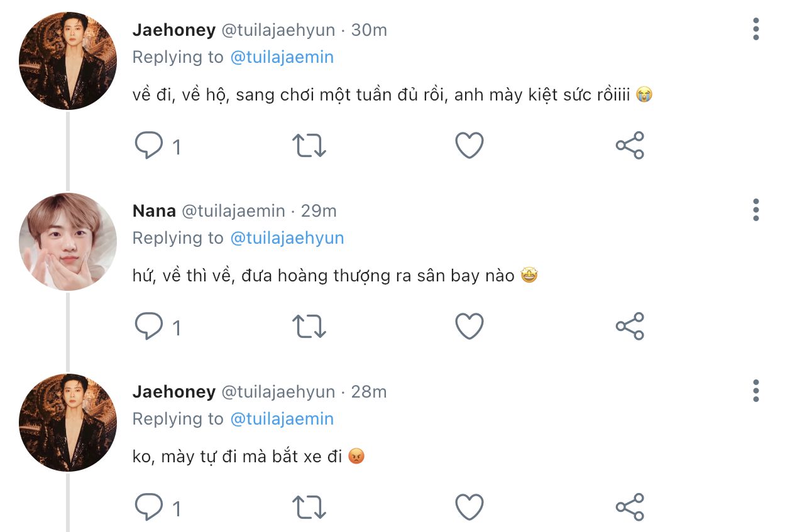Screen dimensions: 807x532
Task: Like Jaehoney's 28m tweet
Action: 469,508
